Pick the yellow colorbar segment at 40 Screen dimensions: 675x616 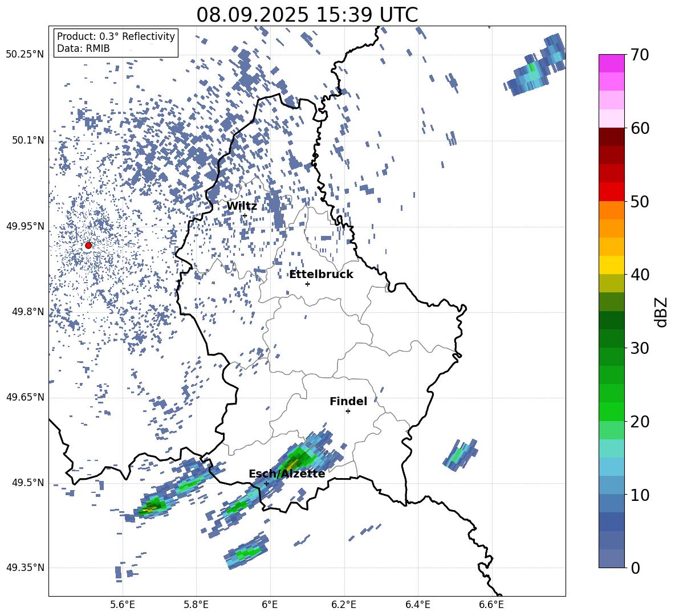(x=611, y=265)
